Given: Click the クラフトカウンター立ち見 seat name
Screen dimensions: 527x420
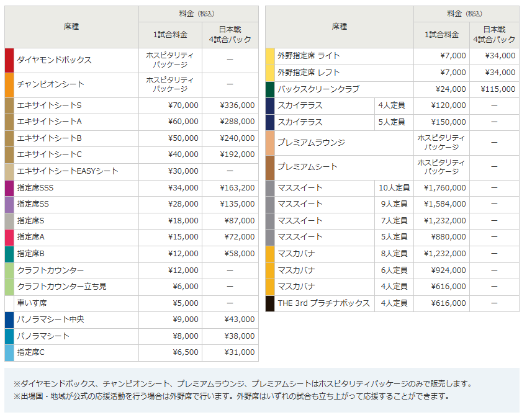Looking at the screenshot, I should click(62, 287).
